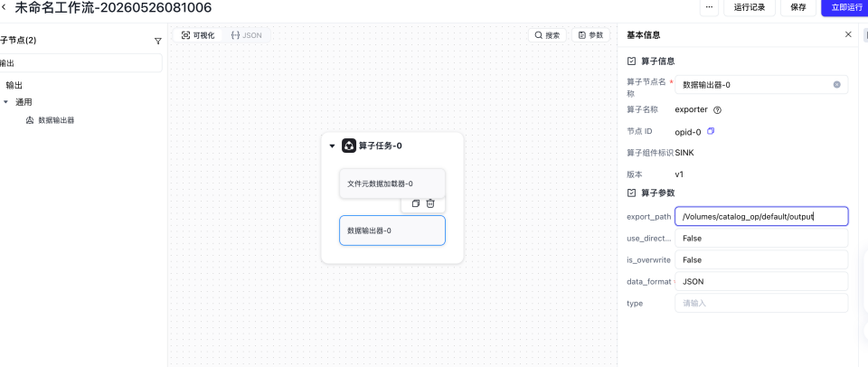This screenshot has width=868, height=367.
Task: Click the exporter operator name text
Action: 692,109
